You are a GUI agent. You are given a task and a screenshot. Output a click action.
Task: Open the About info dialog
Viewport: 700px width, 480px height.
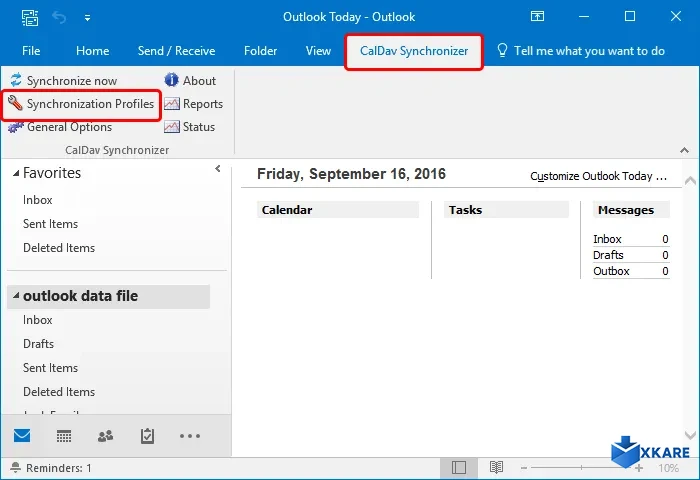pyautogui.click(x=190, y=81)
